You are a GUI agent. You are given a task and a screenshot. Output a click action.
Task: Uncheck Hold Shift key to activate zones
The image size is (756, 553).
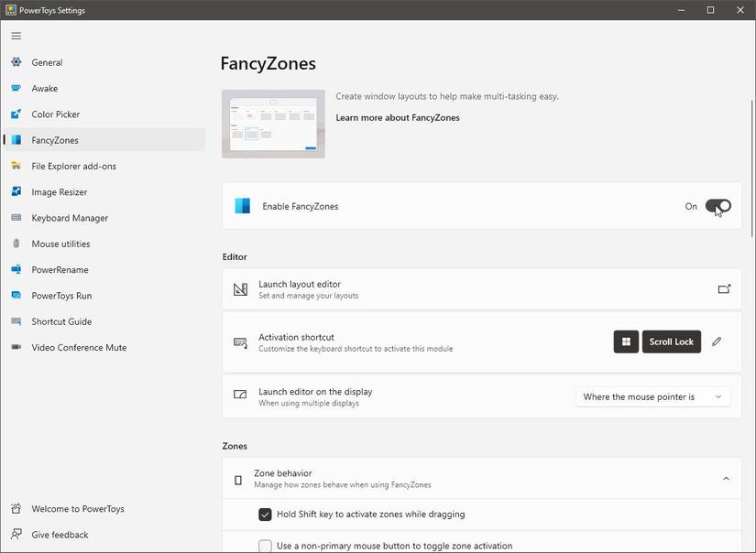[265, 515]
